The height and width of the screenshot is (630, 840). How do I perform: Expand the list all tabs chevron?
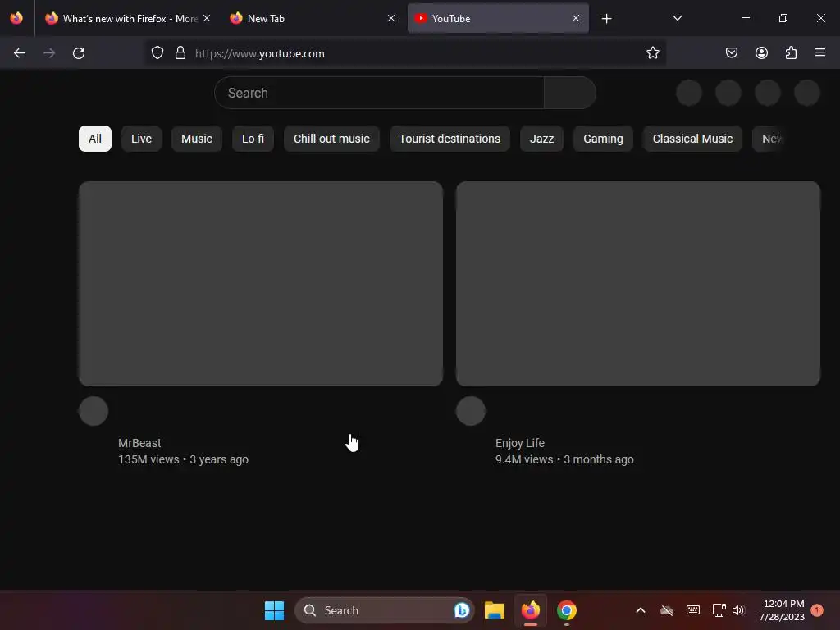pyautogui.click(x=677, y=18)
